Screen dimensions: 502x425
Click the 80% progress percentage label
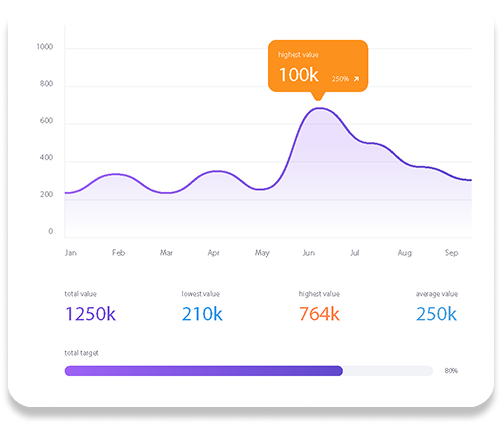point(451,371)
